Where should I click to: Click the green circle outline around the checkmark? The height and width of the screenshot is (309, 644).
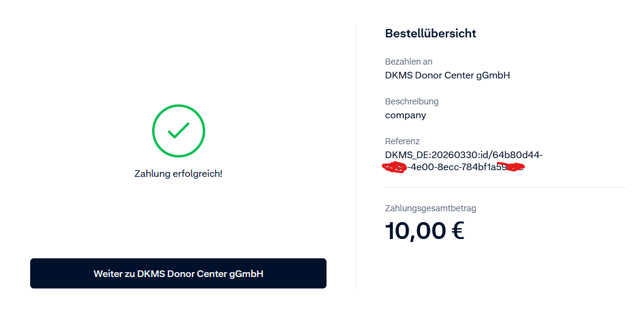pyautogui.click(x=153, y=131)
